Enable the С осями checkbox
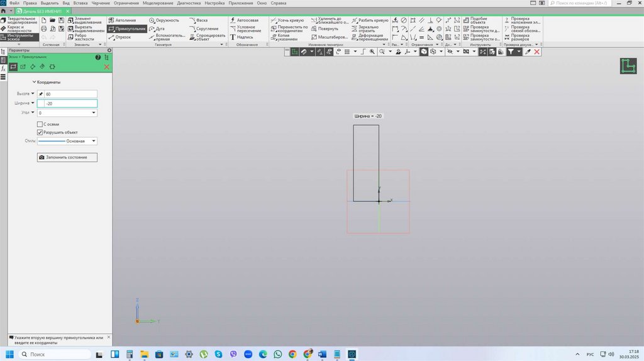The height and width of the screenshot is (361, 644). pyautogui.click(x=40, y=124)
